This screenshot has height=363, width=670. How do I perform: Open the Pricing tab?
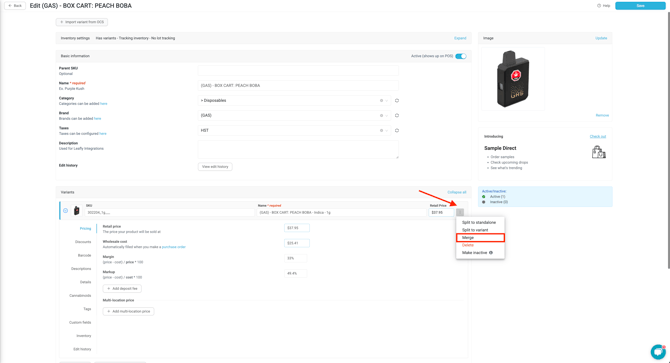click(x=85, y=228)
